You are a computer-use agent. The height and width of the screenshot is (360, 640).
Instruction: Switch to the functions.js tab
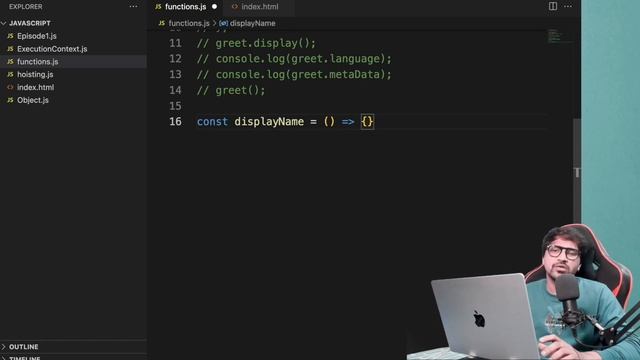pyautogui.click(x=185, y=7)
